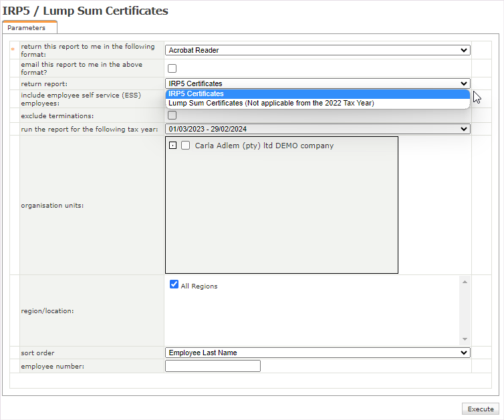Expand the Carla Adlem organisation tree node

[172, 146]
